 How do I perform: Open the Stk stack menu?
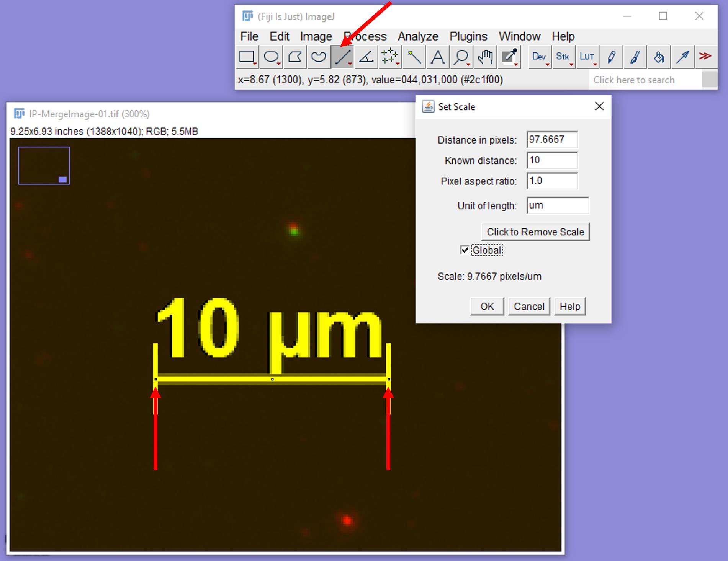pyautogui.click(x=563, y=57)
